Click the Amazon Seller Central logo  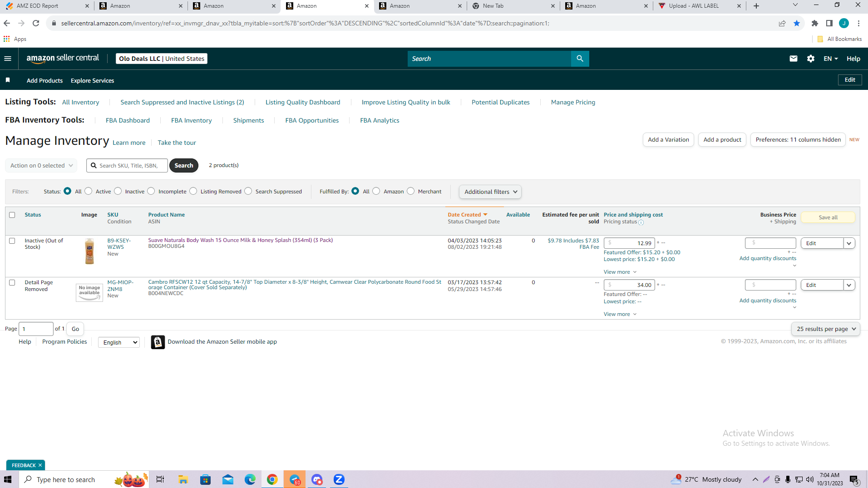(63, 59)
